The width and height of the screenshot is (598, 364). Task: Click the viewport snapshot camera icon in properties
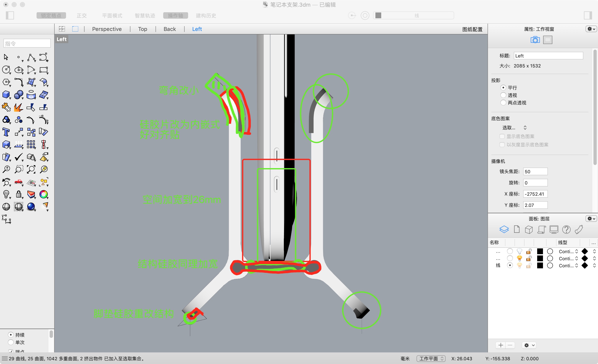[x=535, y=39]
